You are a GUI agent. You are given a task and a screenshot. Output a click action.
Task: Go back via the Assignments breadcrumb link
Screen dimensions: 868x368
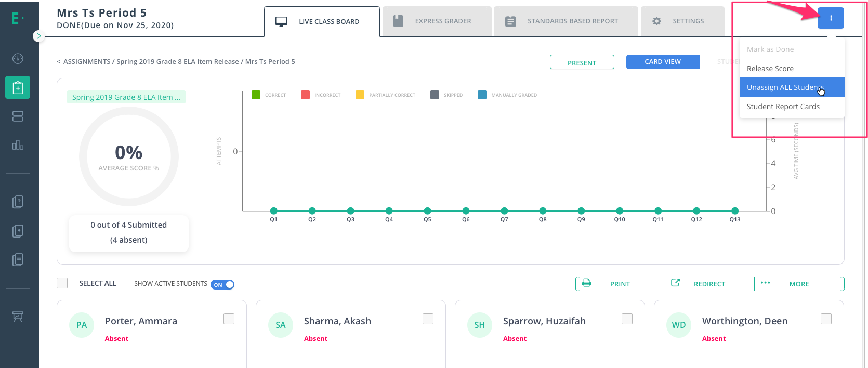[x=86, y=61]
